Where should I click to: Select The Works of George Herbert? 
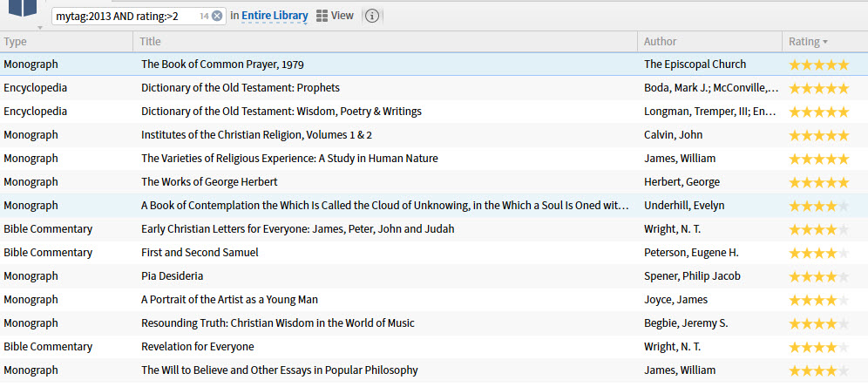[x=209, y=182]
